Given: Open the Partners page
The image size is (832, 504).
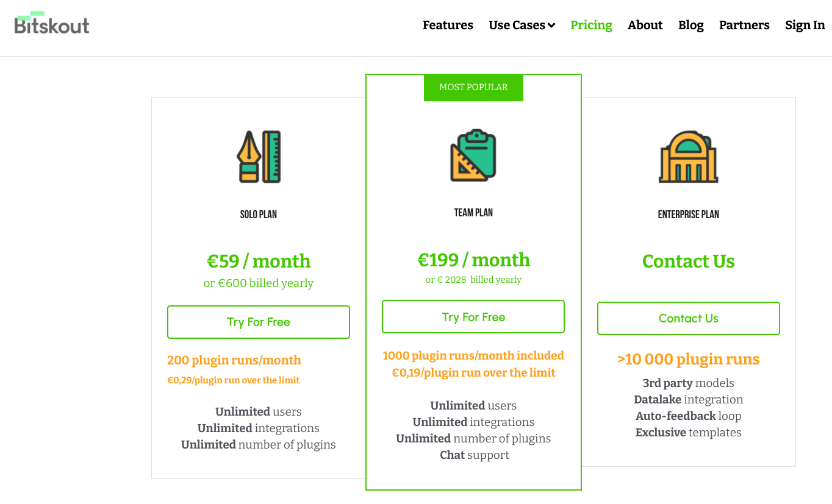Looking at the screenshot, I should (x=744, y=25).
